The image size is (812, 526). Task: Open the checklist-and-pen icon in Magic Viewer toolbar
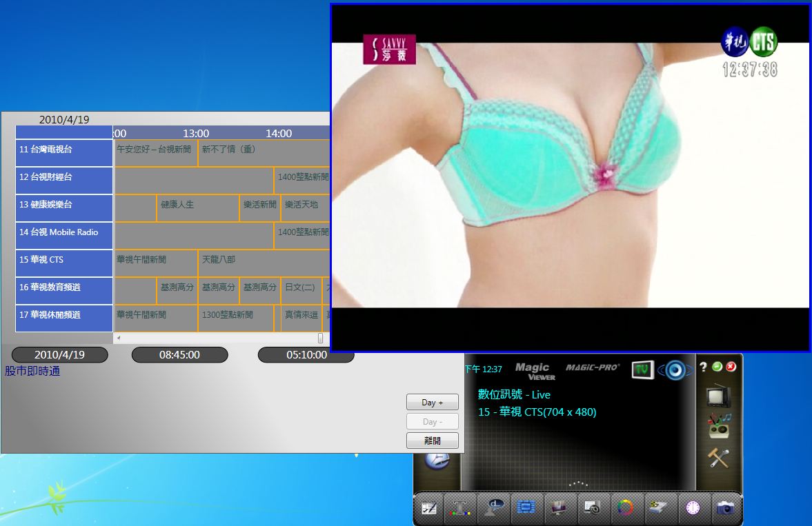[429, 508]
